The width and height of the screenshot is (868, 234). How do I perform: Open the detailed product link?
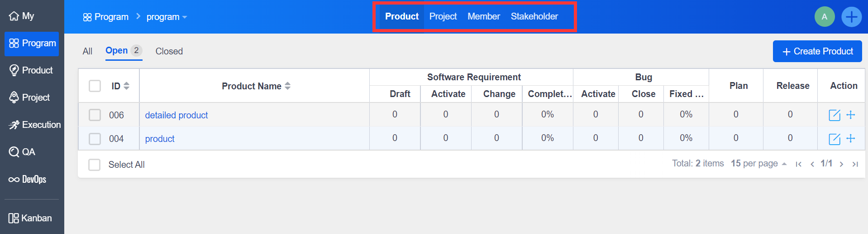click(176, 115)
